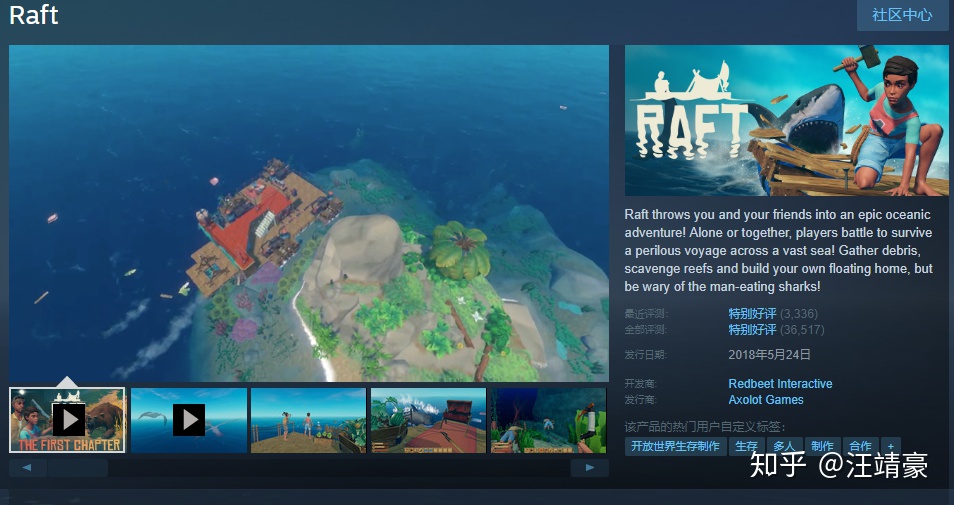Select the 生存 tag

pos(746,447)
